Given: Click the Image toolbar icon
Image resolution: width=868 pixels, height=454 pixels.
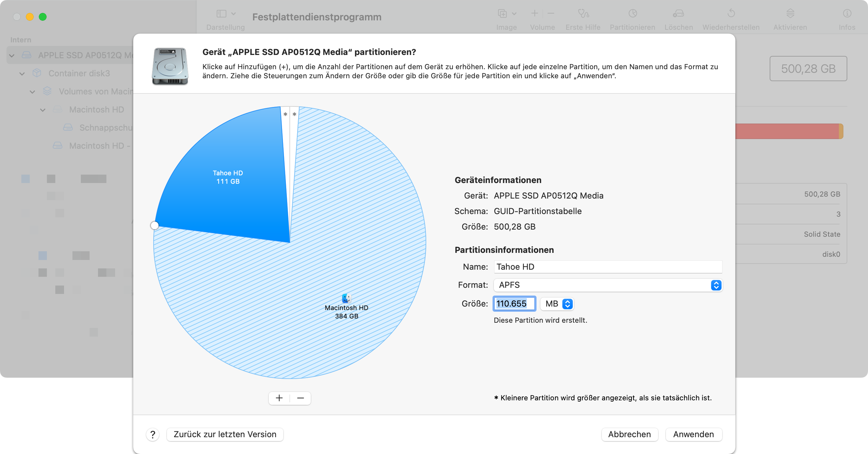Looking at the screenshot, I should tap(502, 14).
